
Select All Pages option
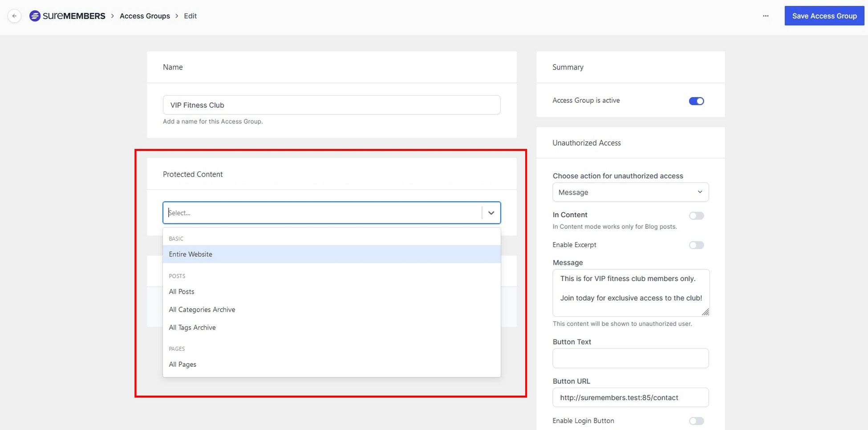tap(332, 364)
